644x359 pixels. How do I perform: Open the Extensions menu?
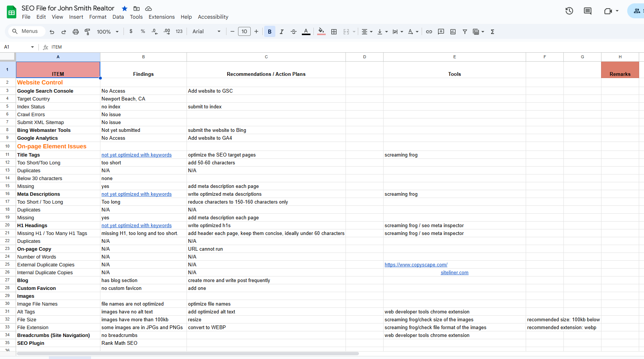click(x=162, y=17)
